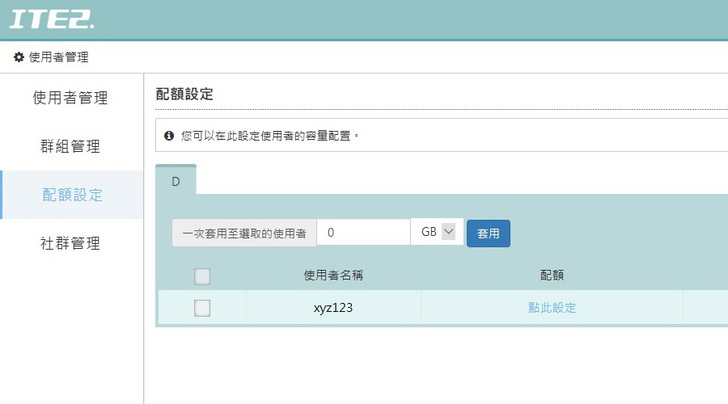This screenshot has width=728, height=404.
Task: Click the 配額設定 page heading
Action: [x=184, y=94]
